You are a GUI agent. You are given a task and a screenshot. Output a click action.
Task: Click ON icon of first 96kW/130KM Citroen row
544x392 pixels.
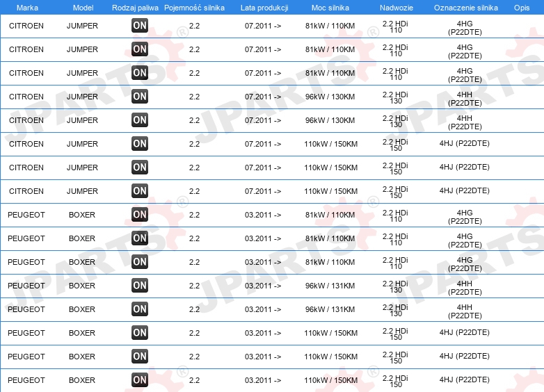(x=140, y=96)
